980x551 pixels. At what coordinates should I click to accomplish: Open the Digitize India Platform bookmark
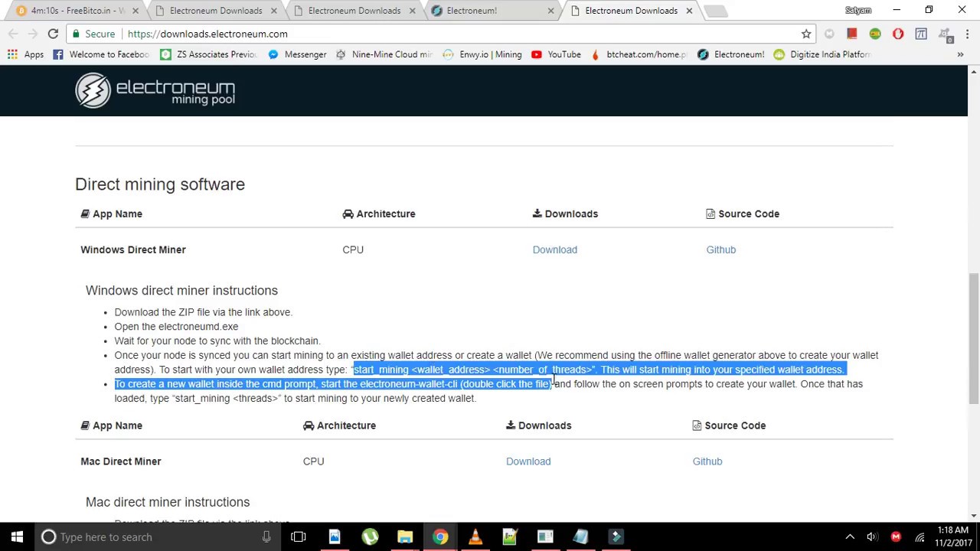[x=822, y=54]
